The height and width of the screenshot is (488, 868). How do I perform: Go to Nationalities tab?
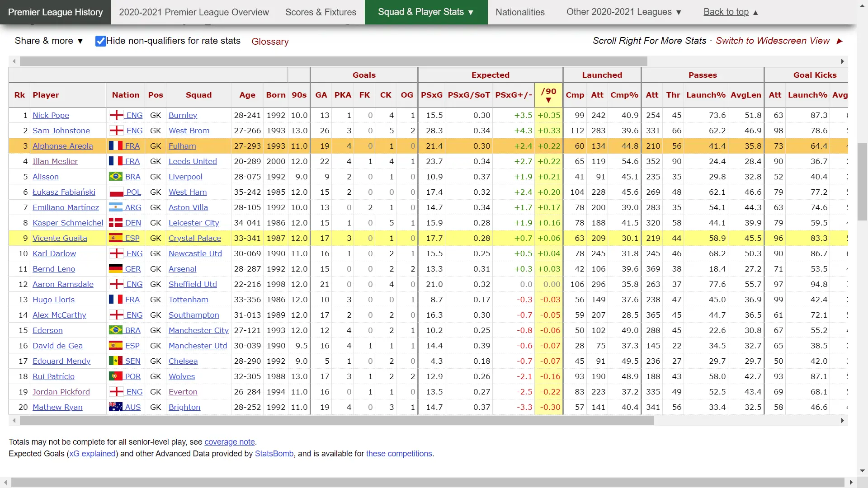coord(520,12)
